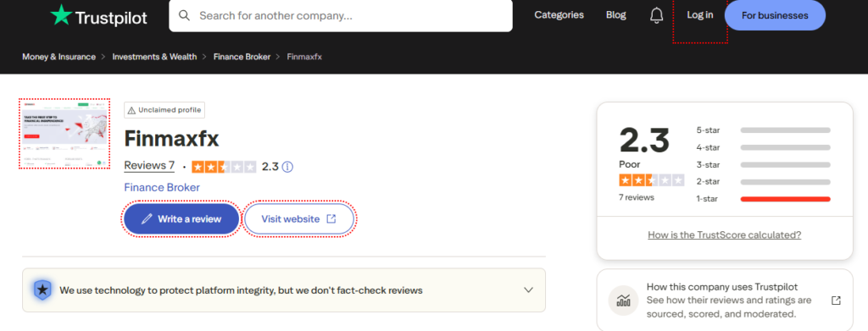Open the notifications bell

[657, 15]
